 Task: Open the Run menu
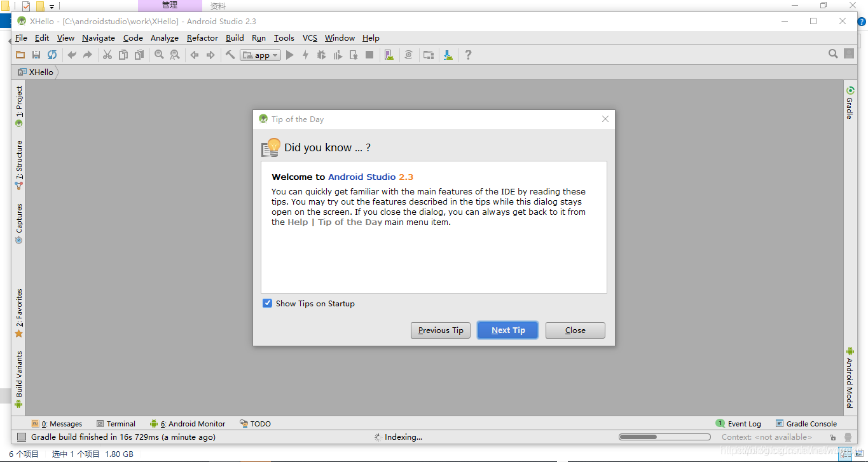click(259, 38)
